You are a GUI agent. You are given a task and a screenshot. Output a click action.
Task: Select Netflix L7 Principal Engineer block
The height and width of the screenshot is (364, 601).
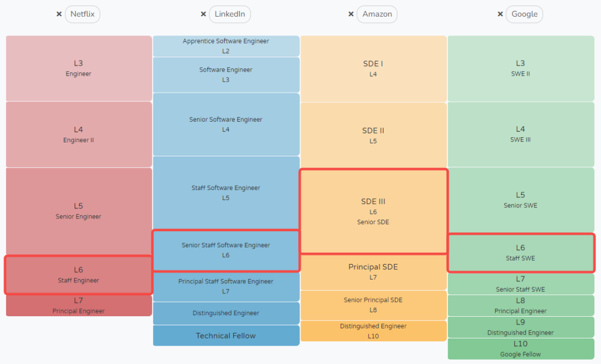(79, 306)
